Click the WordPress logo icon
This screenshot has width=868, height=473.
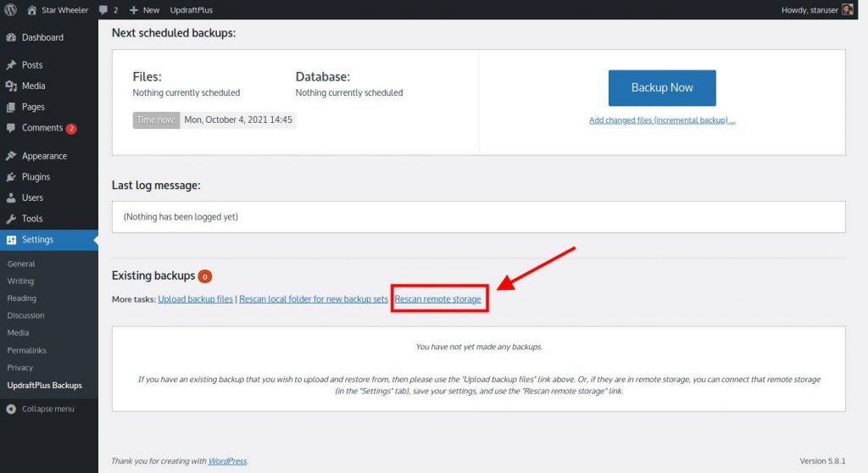[10, 9]
